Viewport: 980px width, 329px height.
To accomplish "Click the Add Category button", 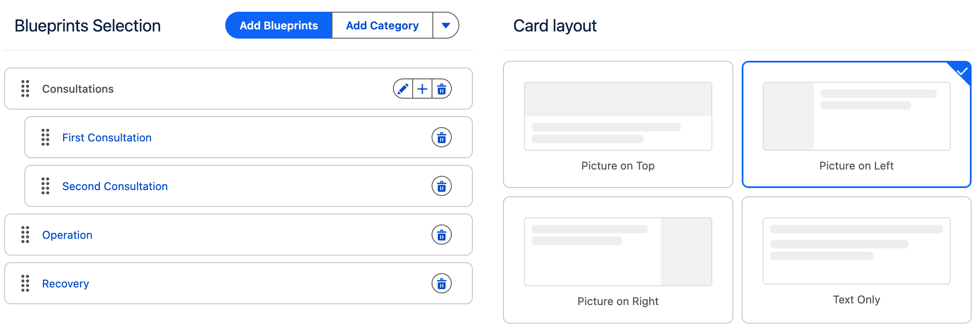I will pyautogui.click(x=382, y=26).
